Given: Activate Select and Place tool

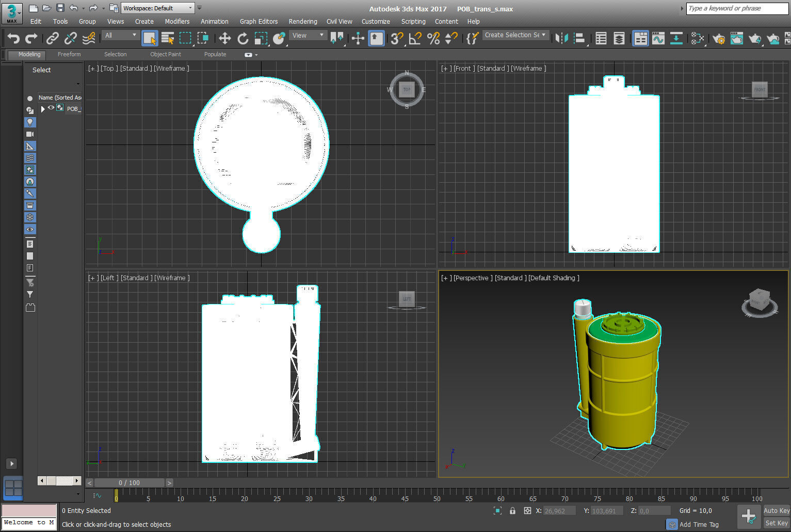Looking at the screenshot, I should click(x=279, y=38).
